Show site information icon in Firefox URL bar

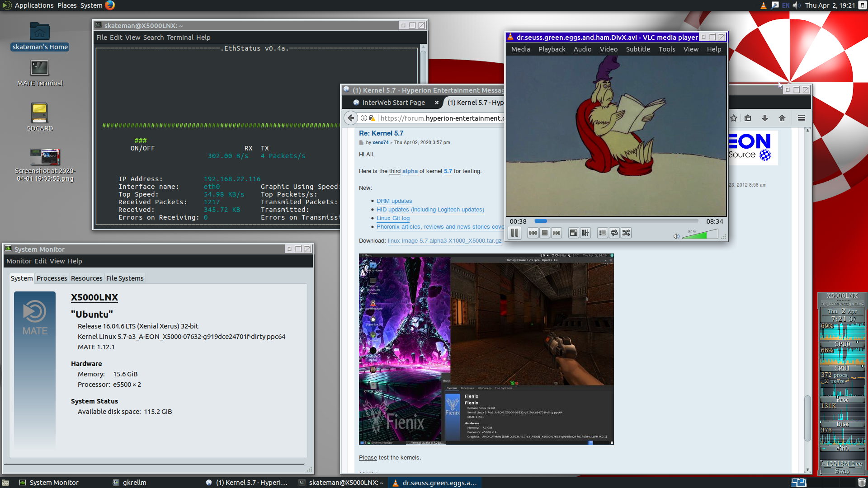point(364,118)
